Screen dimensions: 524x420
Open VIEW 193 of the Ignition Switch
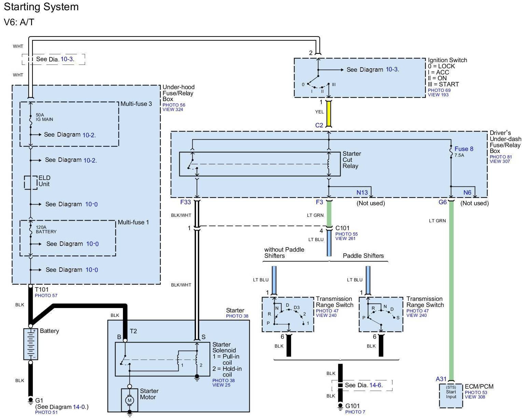coord(438,95)
